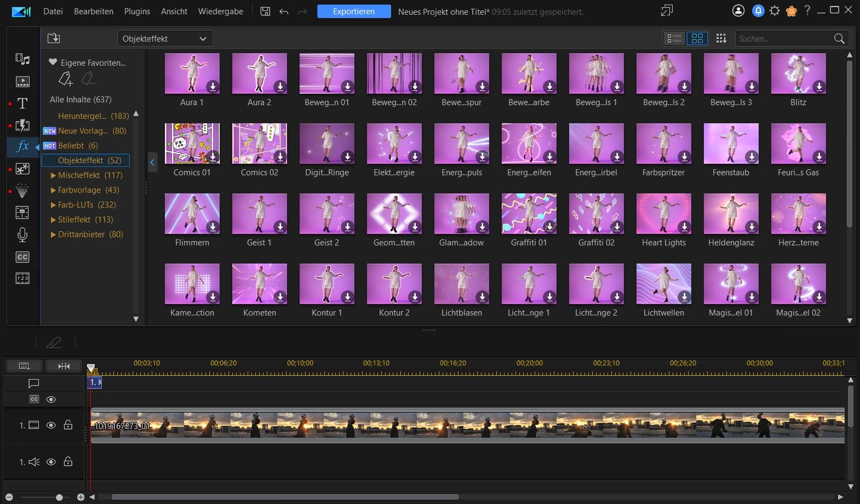Open the Objekteffekt dropdown

tap(165, 39)
